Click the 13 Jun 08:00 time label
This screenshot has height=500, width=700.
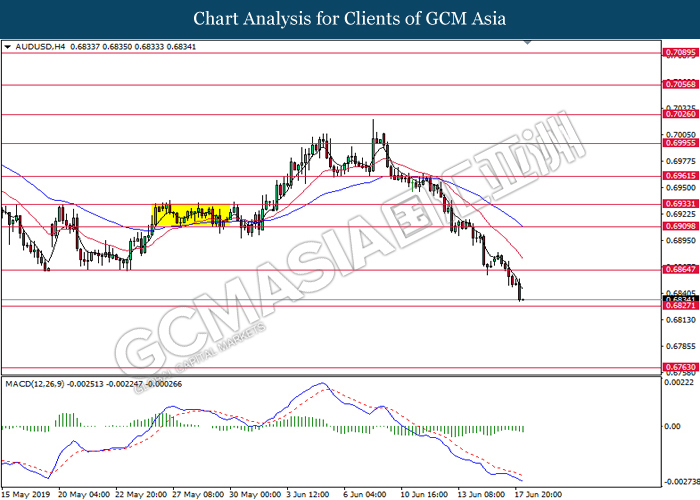481,495
